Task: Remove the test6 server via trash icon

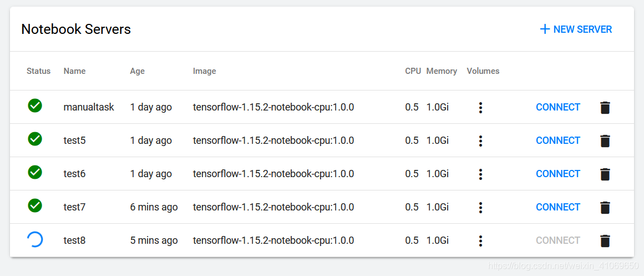Action: pos(605,174)
